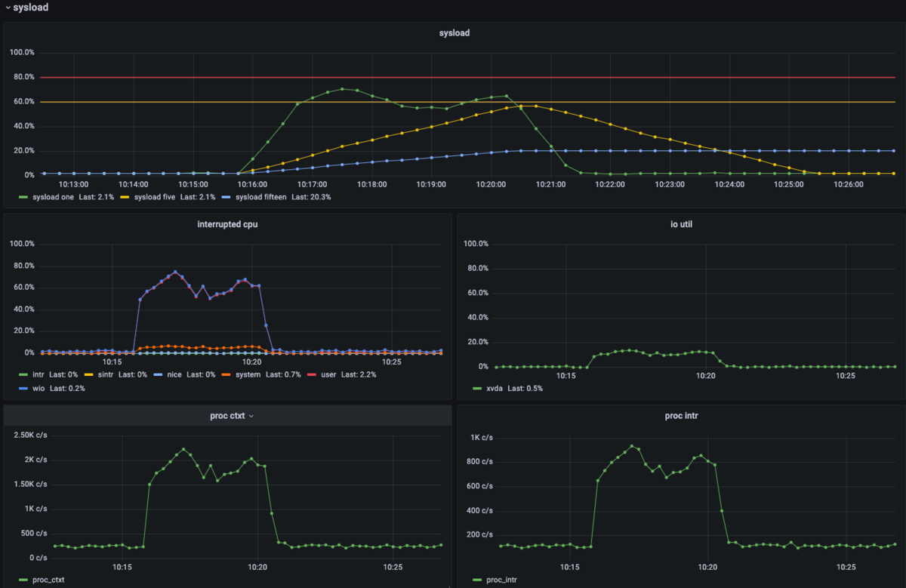Click the proc_intr legend color marker
The width and height of the screenshot is (906, 588).
tap(477, 580)
